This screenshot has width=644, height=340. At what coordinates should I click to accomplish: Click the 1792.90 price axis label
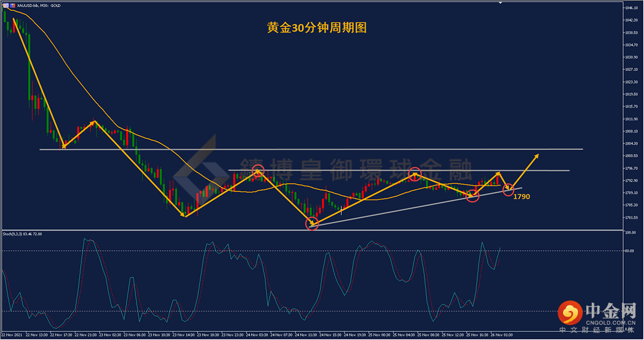(631, 180)
